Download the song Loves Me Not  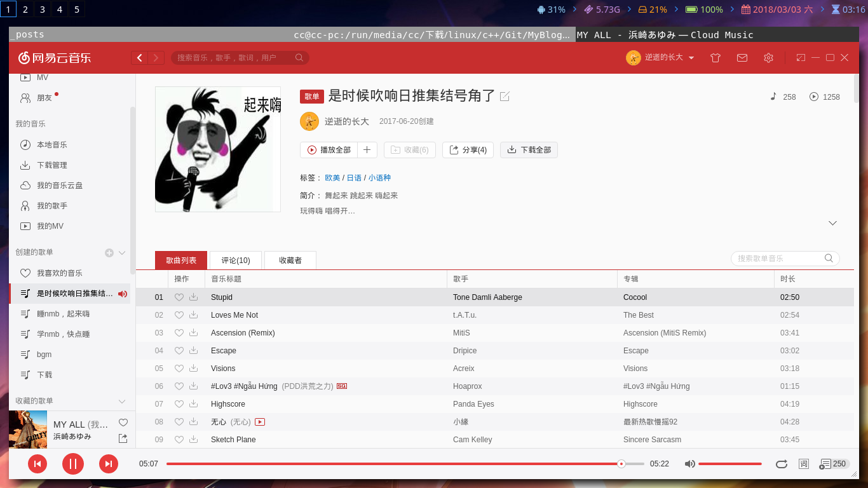point(194,315)
